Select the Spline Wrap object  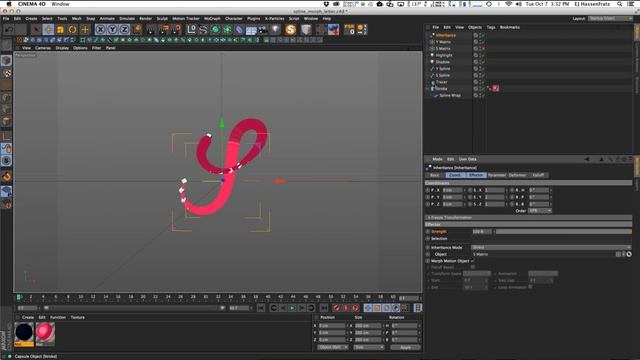tap(450, 96)
